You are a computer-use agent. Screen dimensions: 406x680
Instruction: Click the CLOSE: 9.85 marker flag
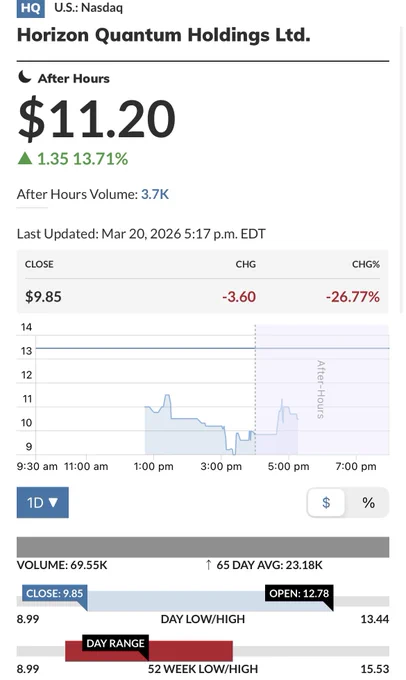55,594
